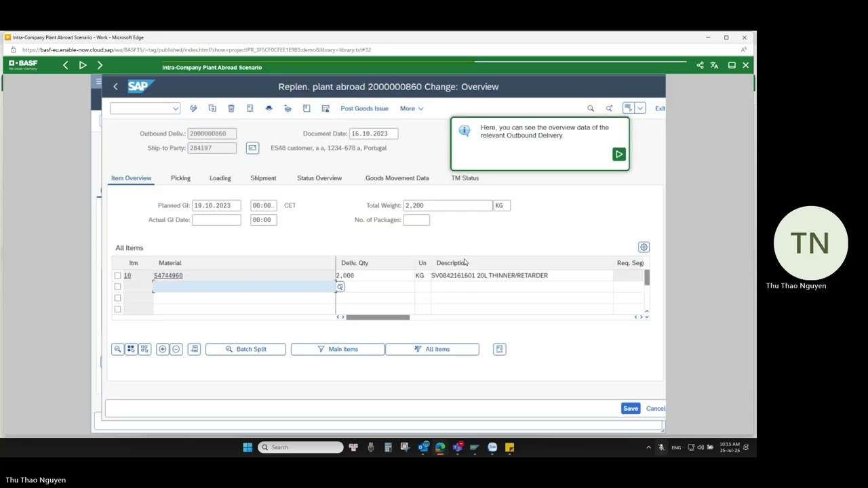868x488 pixels.
Task: Go back with the SAP header arrow
Action: tap(115, 87)
